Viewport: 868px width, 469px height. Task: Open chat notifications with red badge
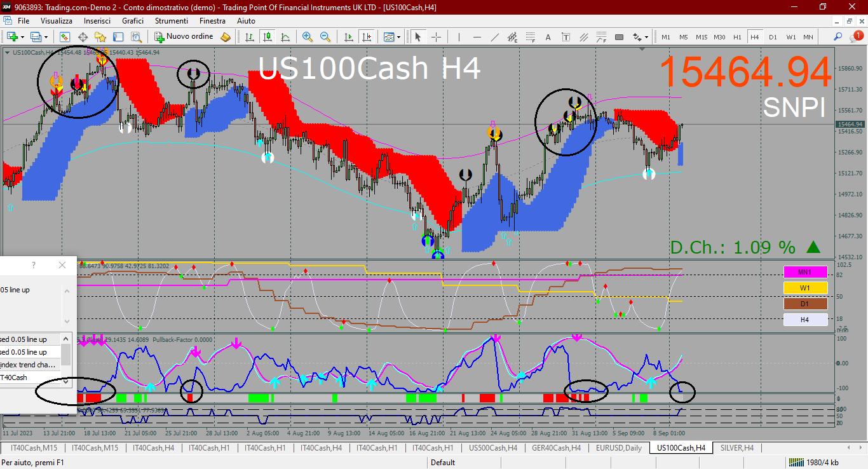click(x=857, y=36)
